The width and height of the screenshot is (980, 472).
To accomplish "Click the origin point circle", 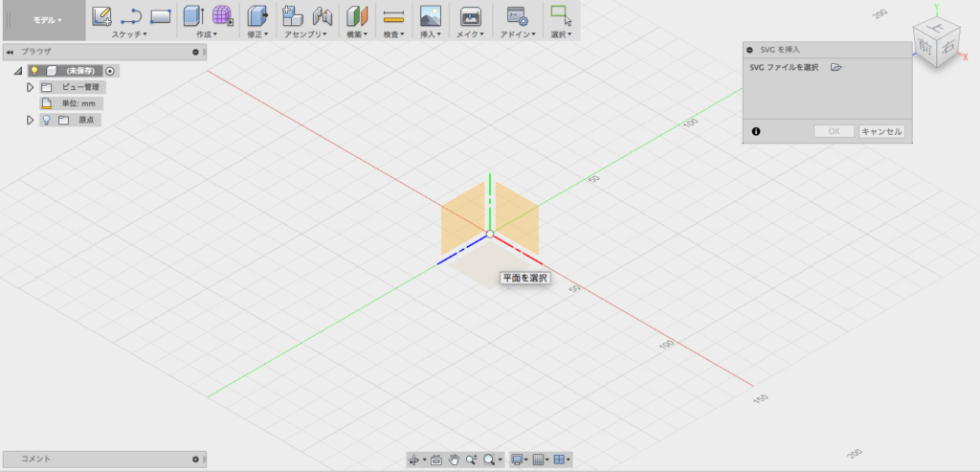I will point(490,234).
